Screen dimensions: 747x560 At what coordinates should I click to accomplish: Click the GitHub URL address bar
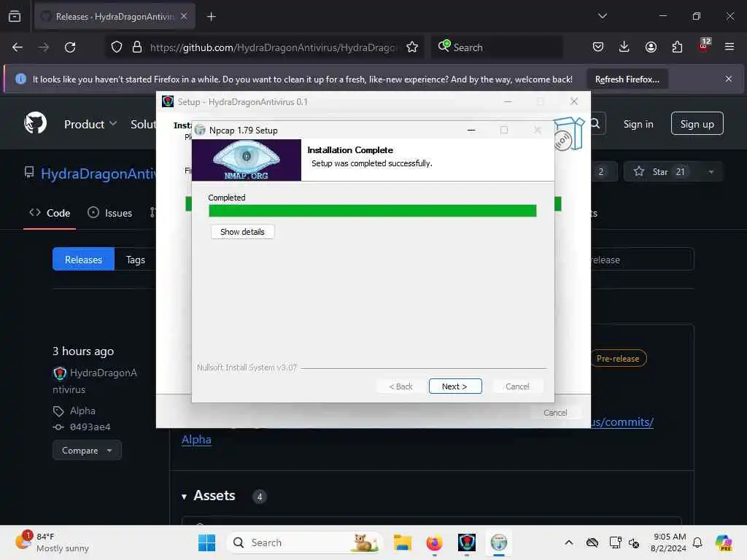coord(274,47)
